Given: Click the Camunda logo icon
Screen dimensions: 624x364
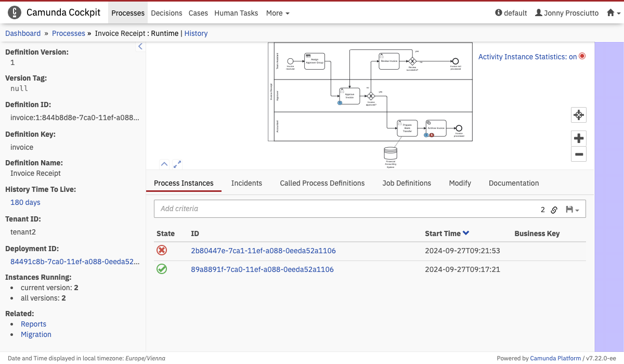Looking at the screenshot, I should (15, 12).
